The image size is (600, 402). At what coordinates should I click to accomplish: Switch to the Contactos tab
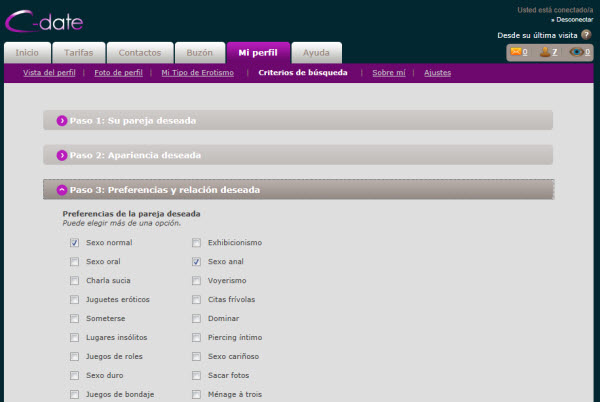(x=140, y=53)
